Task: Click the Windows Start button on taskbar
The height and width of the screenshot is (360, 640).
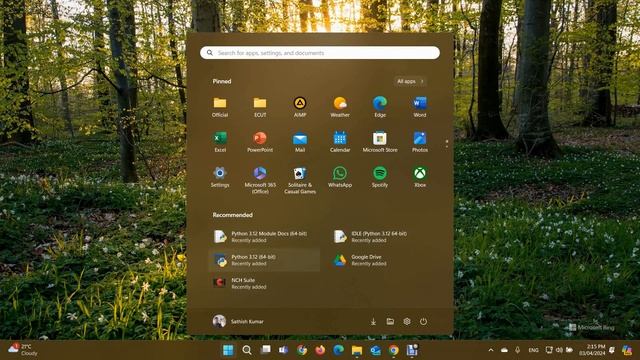Action: [x=228, y=350]
